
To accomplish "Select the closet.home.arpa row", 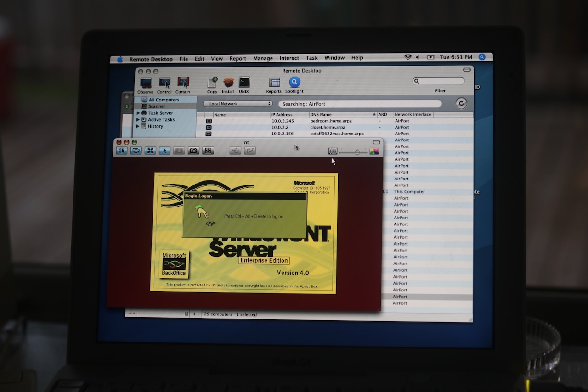I will pyautogui.click(x=334, y=127).
